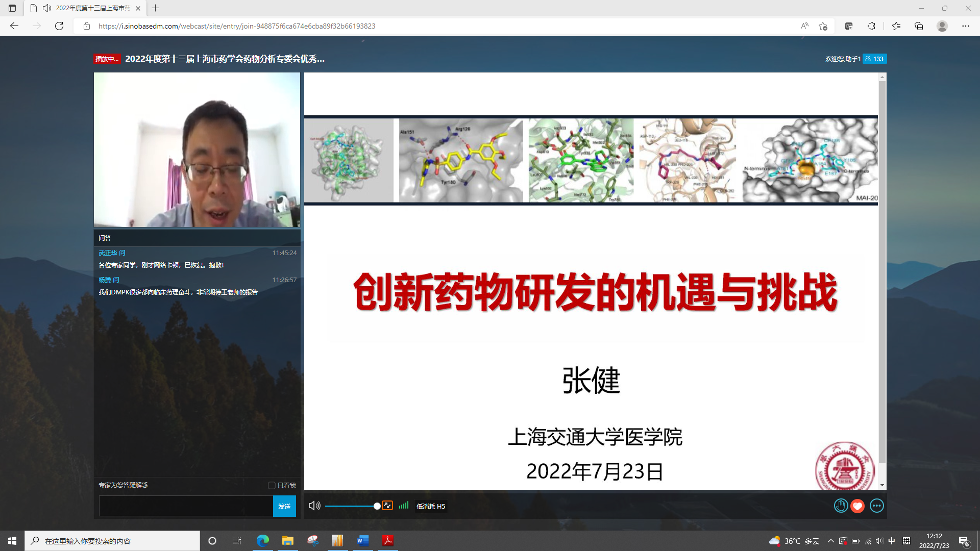This screenshot has width=980, height=551.
Task: Open the more options circle icon
Action: coord(876,506)
